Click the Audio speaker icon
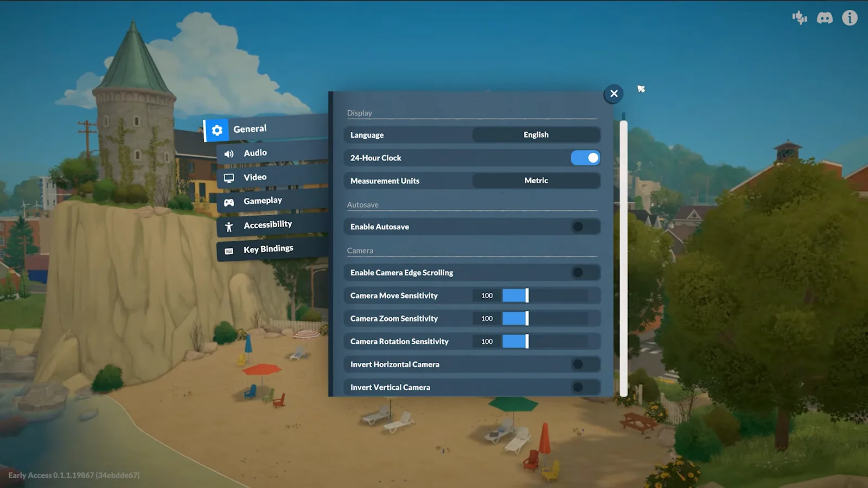This screenshot has height=488, width=868. (229, 154)
